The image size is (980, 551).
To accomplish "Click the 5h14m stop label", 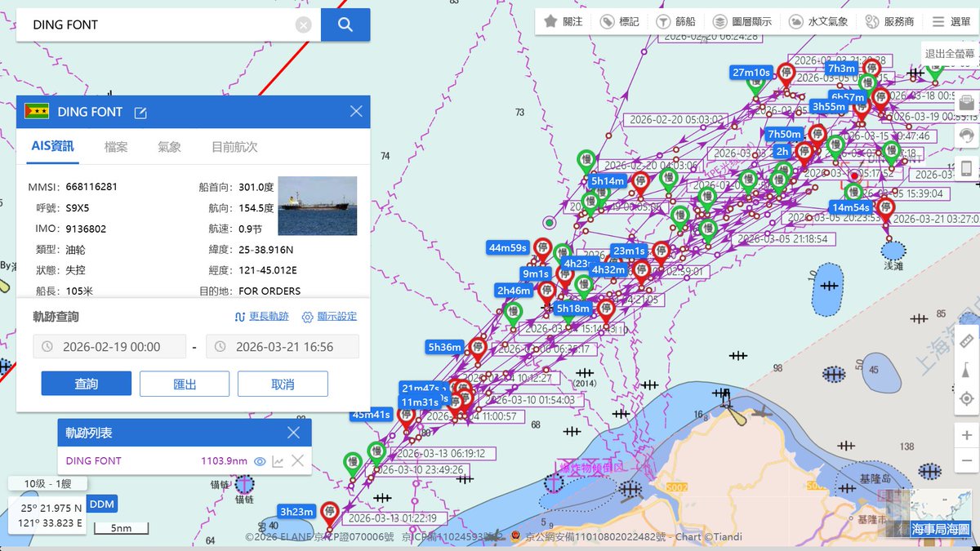I will [x=608, y=180].
